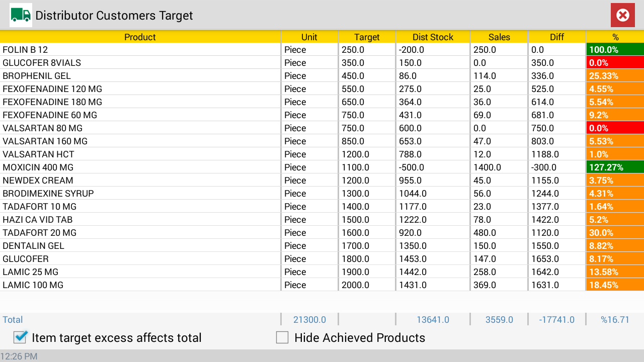
Task: Click the Total label in footer row
Action: [x=13, y=319]
